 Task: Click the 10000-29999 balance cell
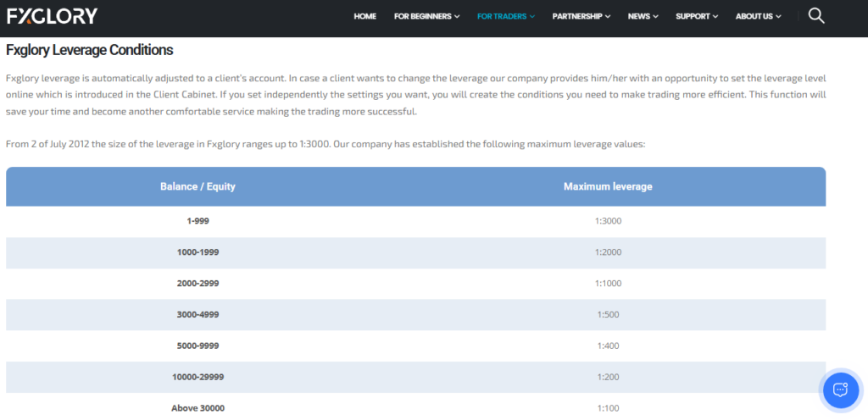[198, 377]
